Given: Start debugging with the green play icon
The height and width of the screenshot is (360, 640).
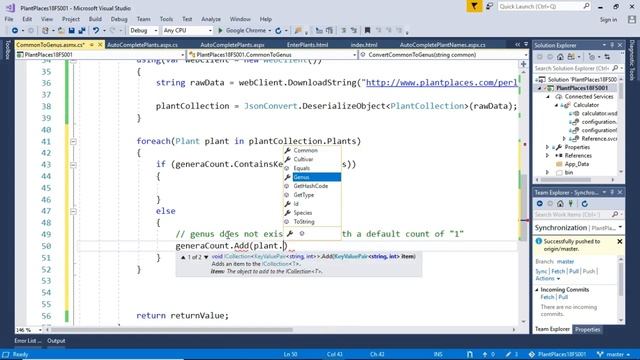Looking at the screenshot, I should [x=220, y=31].
